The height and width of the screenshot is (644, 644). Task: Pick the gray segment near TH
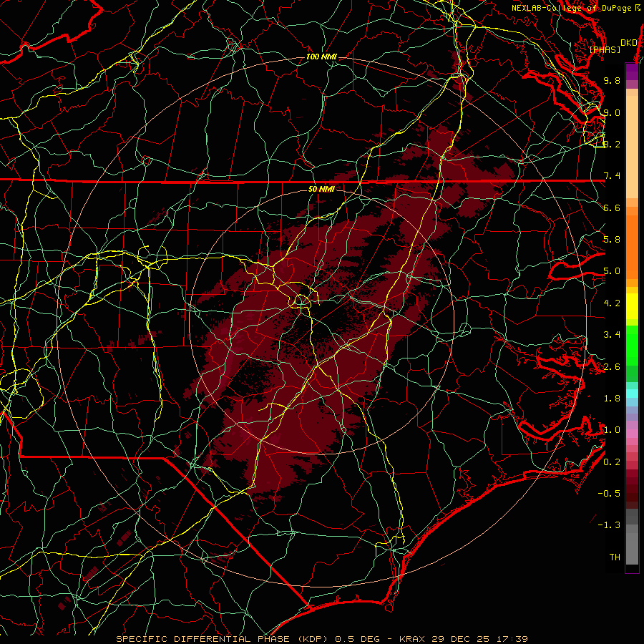pos(632,548)
